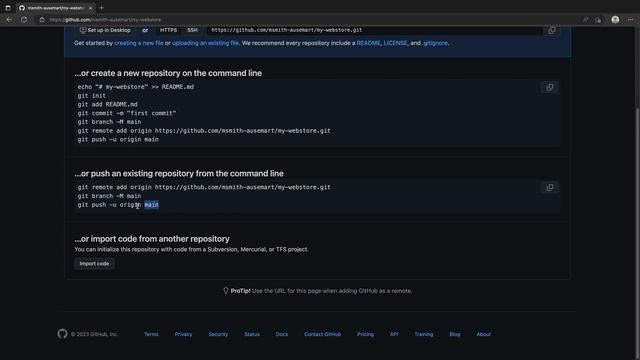Copy the push existing repository commands
The width and height of the screenshot is (640, 360).
(x=550, y=188)
